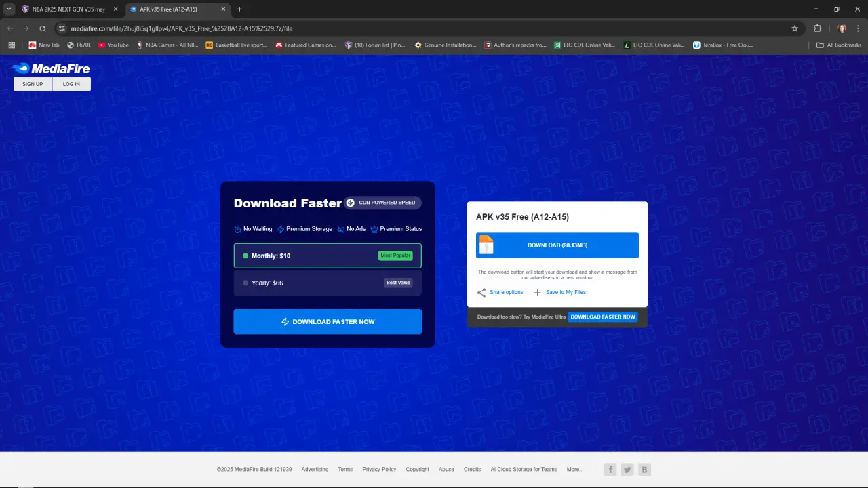Click the share icon beside Share options
Screen dimensions: 868x488
click(x=481, y=293)
